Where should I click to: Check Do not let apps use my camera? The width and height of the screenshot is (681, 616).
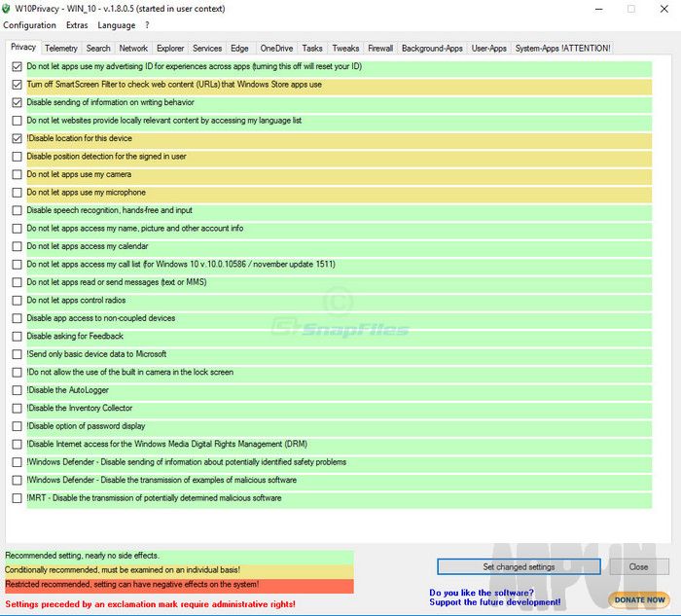pyautogui.click(x=17, y=174)
